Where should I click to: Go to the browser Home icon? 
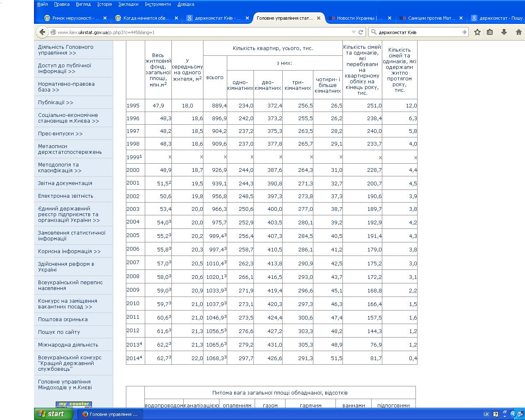pyautogui.click(x=518, y=32)
